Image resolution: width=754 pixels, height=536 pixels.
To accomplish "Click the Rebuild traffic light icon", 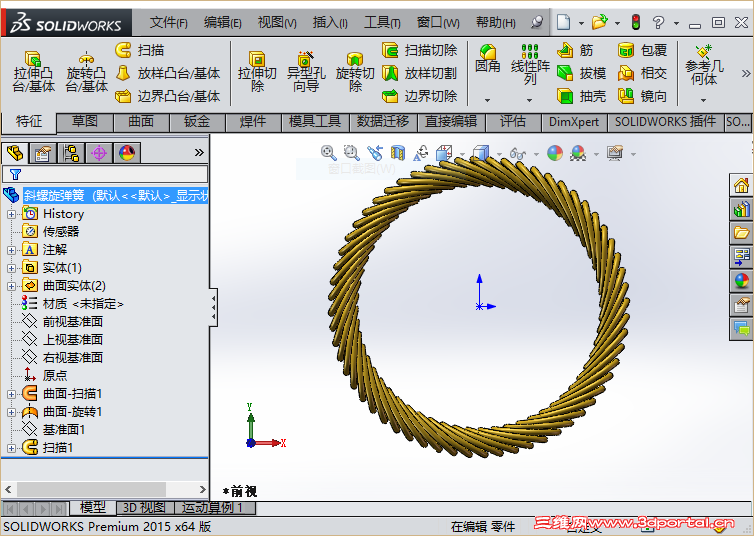I will pos(636,22).
